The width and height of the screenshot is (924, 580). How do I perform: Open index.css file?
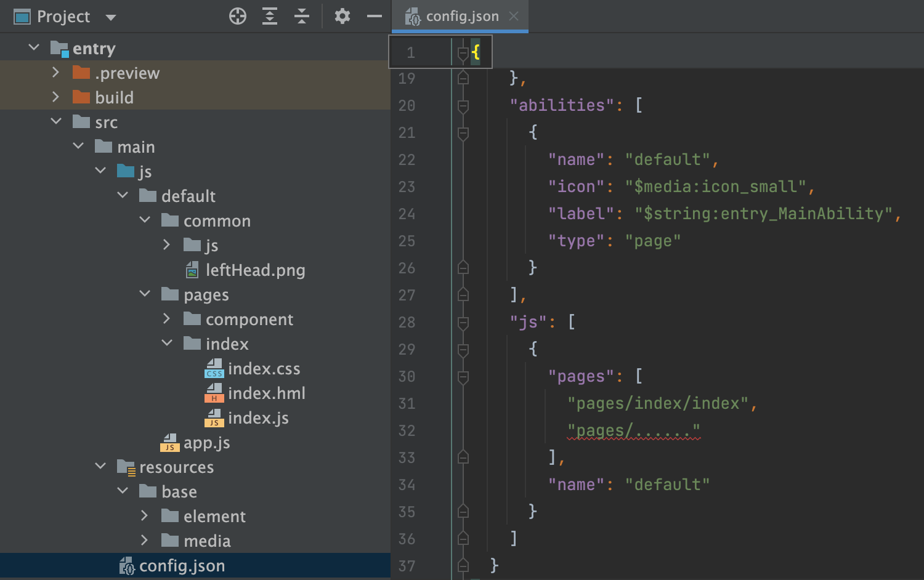click(x=264, y=368)
